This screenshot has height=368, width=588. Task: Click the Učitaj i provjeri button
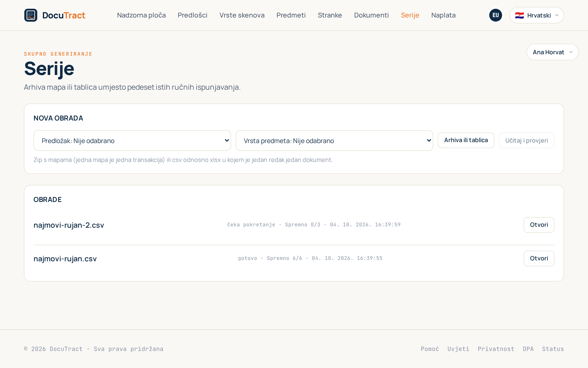click(526, 140)
